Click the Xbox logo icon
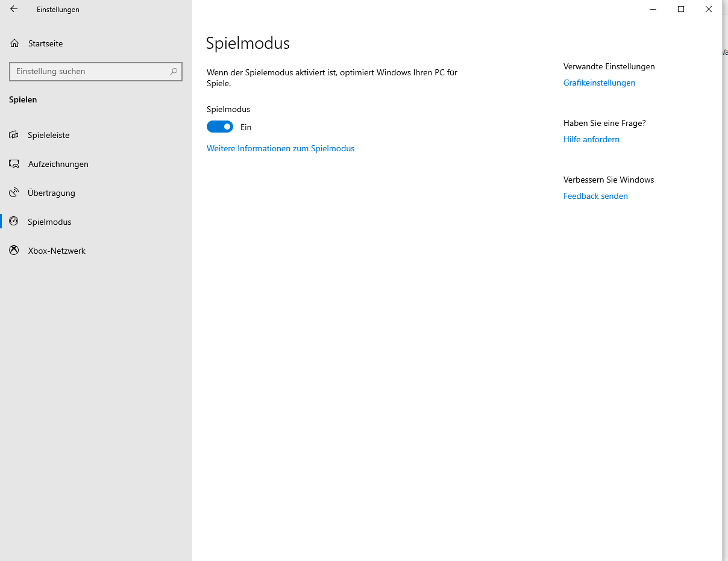728x561 pixels. point(14,251)
